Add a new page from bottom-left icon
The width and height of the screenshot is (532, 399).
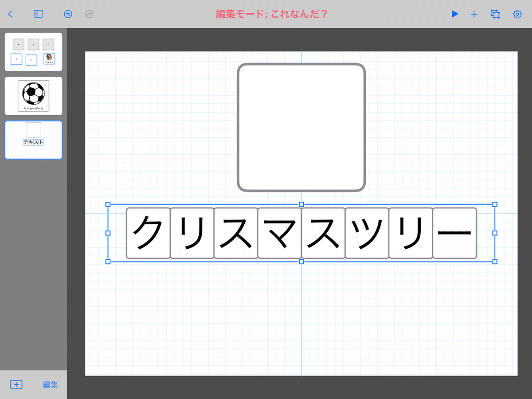[x=16, y=384]
